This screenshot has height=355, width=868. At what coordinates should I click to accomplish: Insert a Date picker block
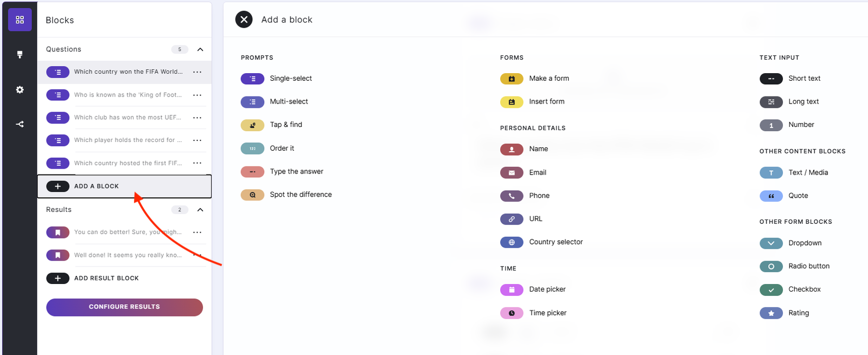(547, 289)
